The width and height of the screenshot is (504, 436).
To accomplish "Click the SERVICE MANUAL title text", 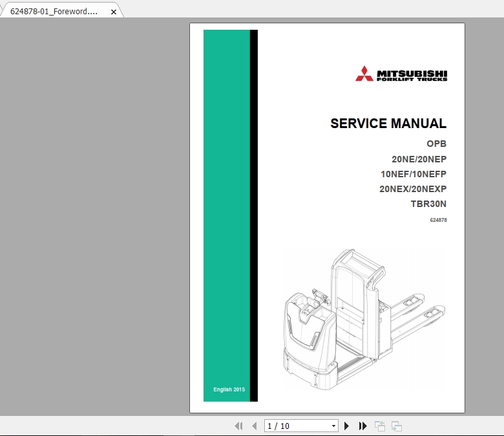I will point(388,124).
